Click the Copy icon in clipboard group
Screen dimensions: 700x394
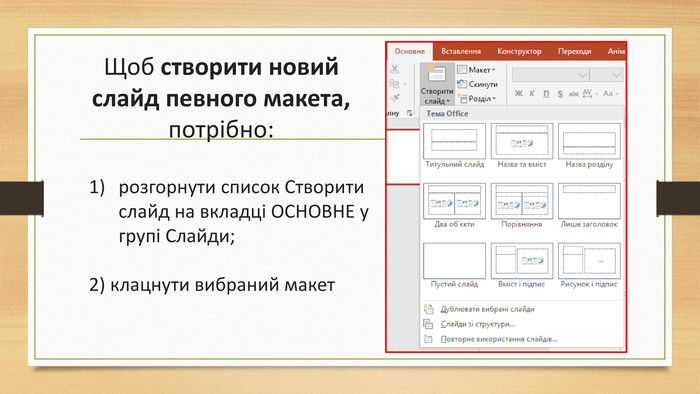pyautogui.click(x=395, y=84)
